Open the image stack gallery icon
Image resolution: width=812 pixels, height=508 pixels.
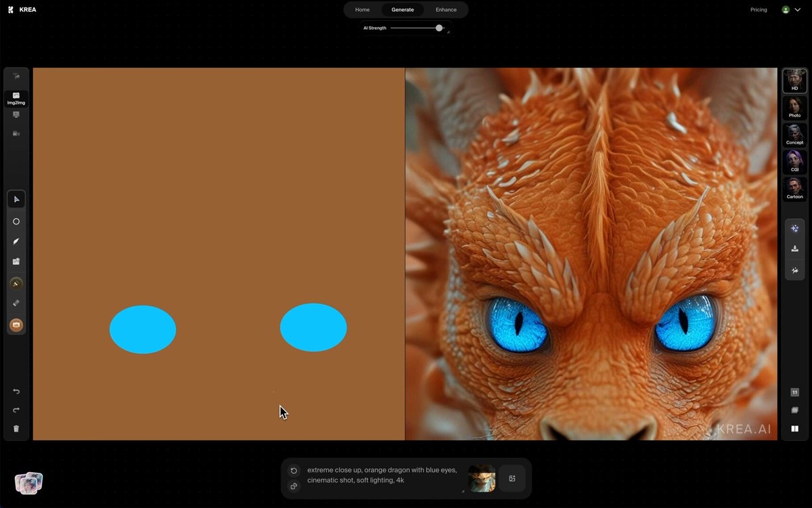click(x=29, y=483)
